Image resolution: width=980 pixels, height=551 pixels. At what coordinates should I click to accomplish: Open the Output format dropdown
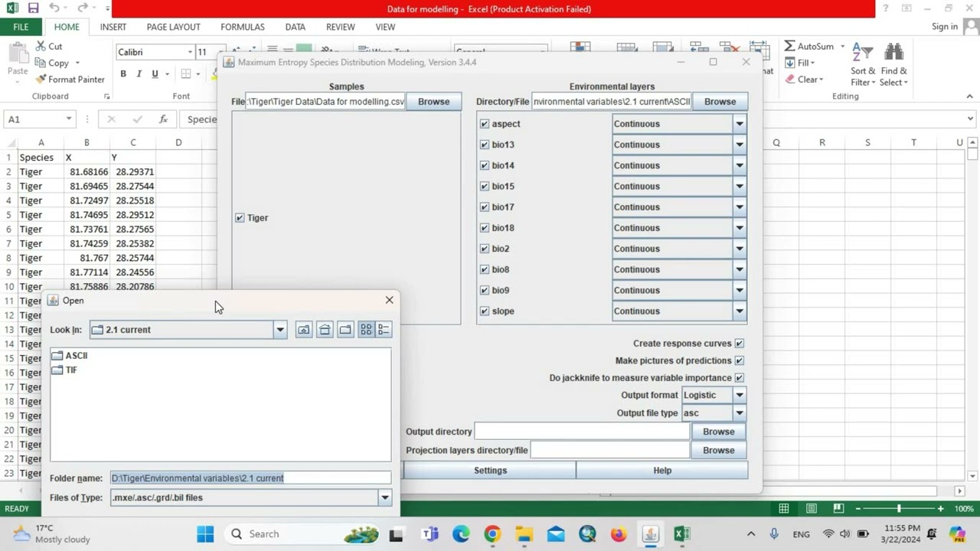coord(740,396)
